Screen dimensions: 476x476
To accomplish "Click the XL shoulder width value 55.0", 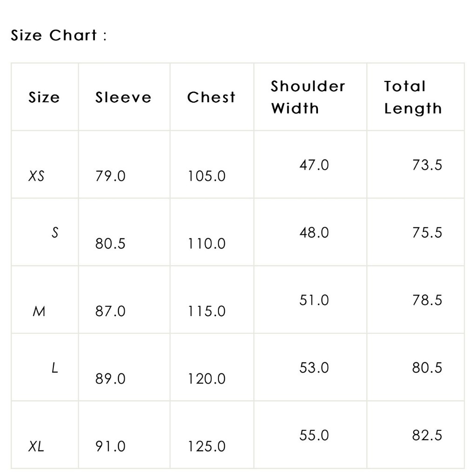I will [314, 436].
